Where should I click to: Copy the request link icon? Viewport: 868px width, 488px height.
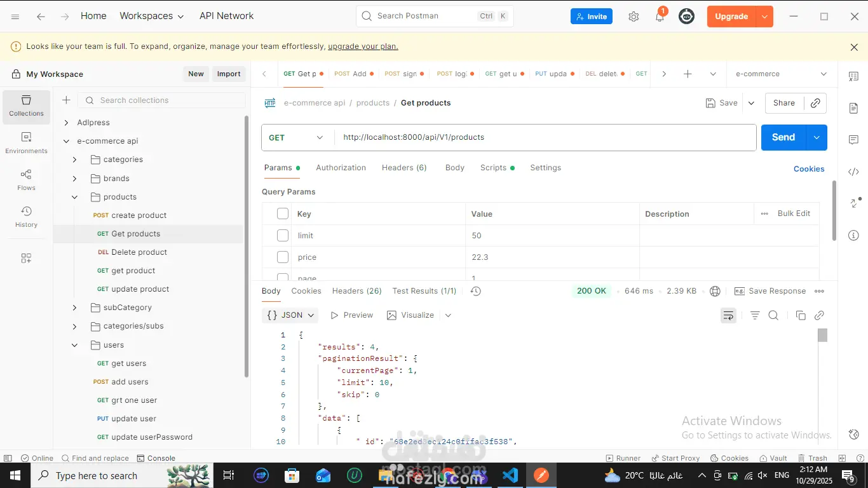point(815,103)
